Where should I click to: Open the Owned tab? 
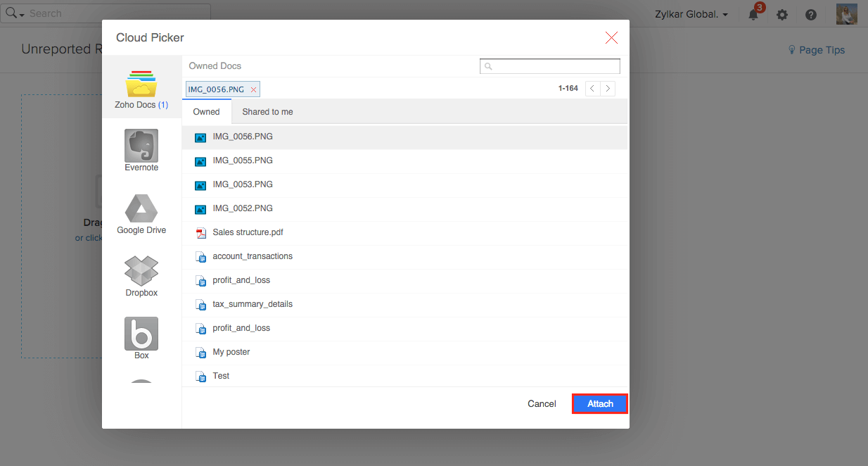[206, 111]
